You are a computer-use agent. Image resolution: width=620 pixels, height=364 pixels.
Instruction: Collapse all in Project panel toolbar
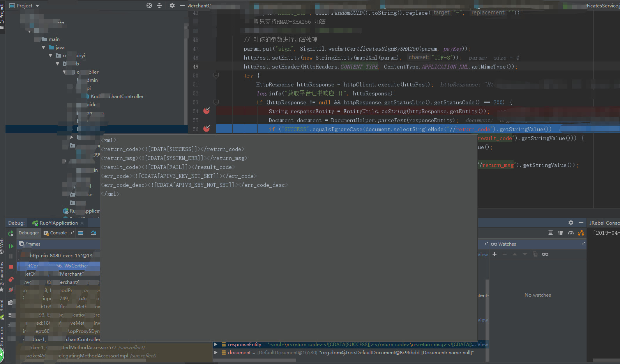click(x=159, y=5)
